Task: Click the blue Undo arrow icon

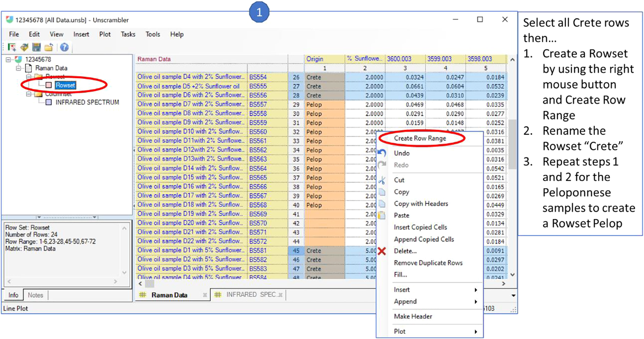Action: [x=382, y=153]
